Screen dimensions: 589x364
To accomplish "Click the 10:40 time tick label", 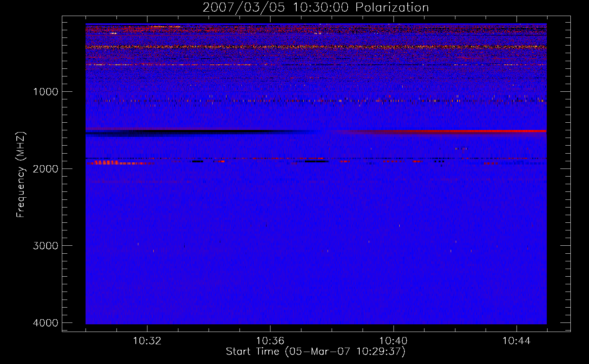I will point(393,341).
